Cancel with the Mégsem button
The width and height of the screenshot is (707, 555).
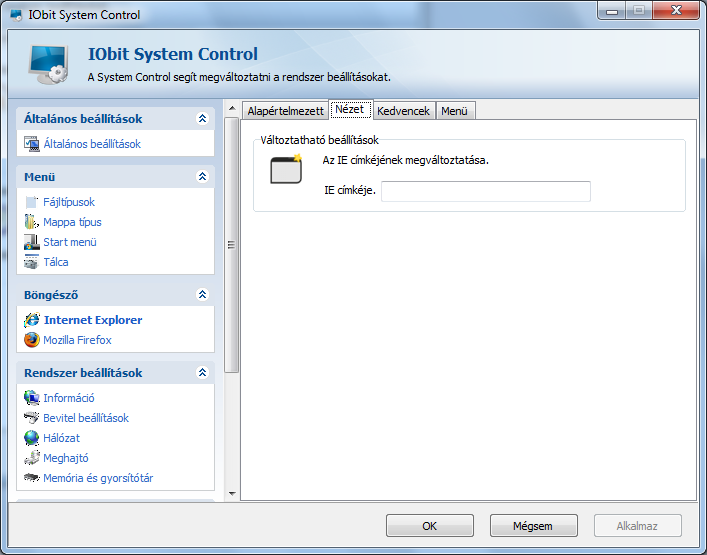coord(533,526)
